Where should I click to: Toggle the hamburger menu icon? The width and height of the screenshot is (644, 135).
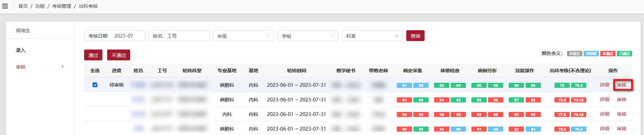coord(5,6)
